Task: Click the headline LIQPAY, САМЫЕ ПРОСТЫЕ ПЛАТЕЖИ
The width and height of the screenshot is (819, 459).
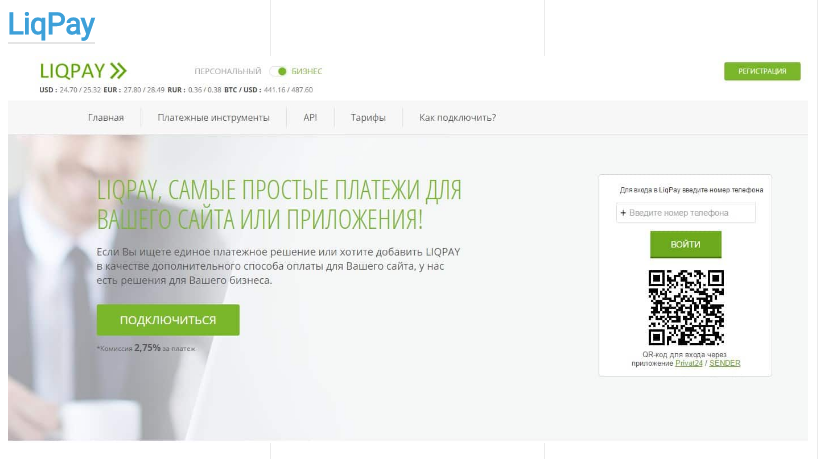Action: point(279,204)
